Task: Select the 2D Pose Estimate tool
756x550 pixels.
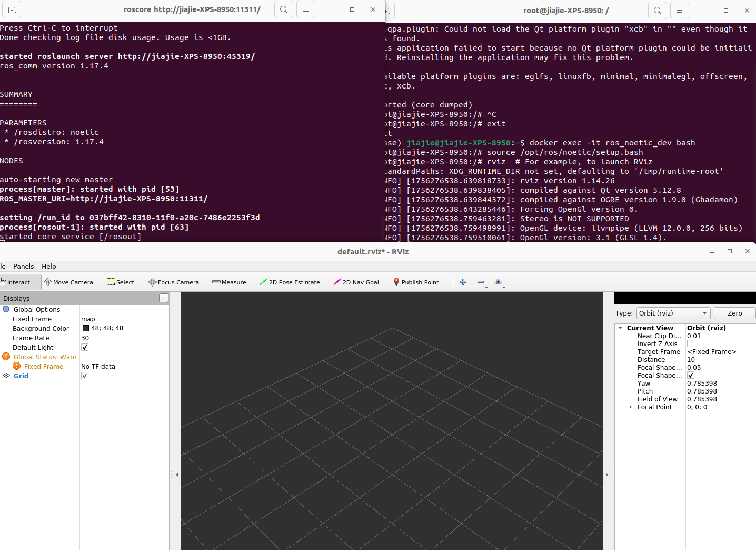Action: [290, 282]
